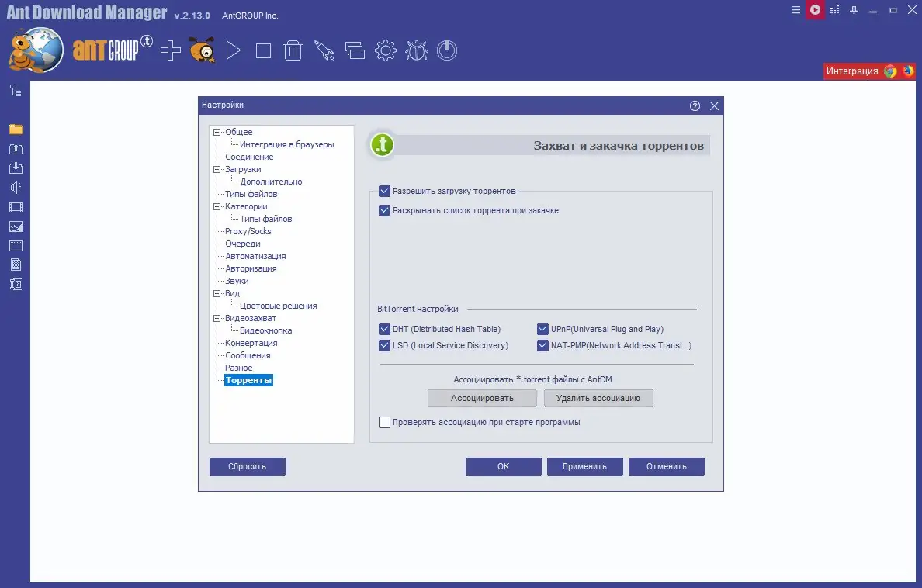The height and width of the screenshot is (588, 922).
Task: Click 'Применить' apply button
Action: (585, 466)
